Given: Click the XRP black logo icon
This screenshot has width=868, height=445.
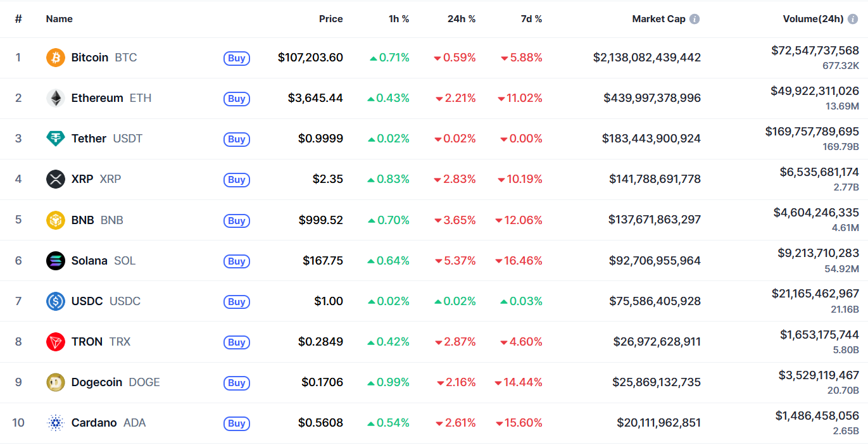Looking at the screenshot, I should point(56,179).
